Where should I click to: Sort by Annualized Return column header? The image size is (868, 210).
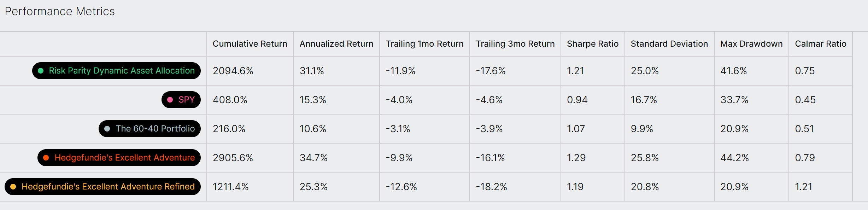336,44
